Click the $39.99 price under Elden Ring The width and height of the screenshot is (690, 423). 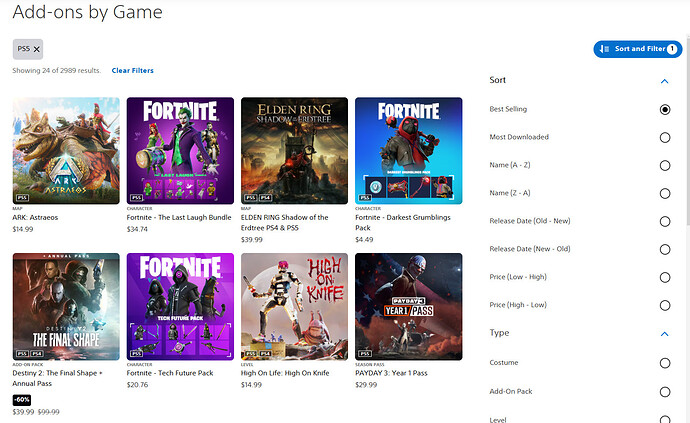click(251, 240)
